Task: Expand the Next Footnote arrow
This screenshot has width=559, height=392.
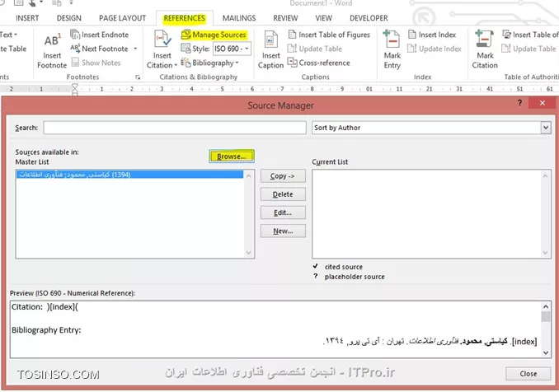Action: [135, 49]
